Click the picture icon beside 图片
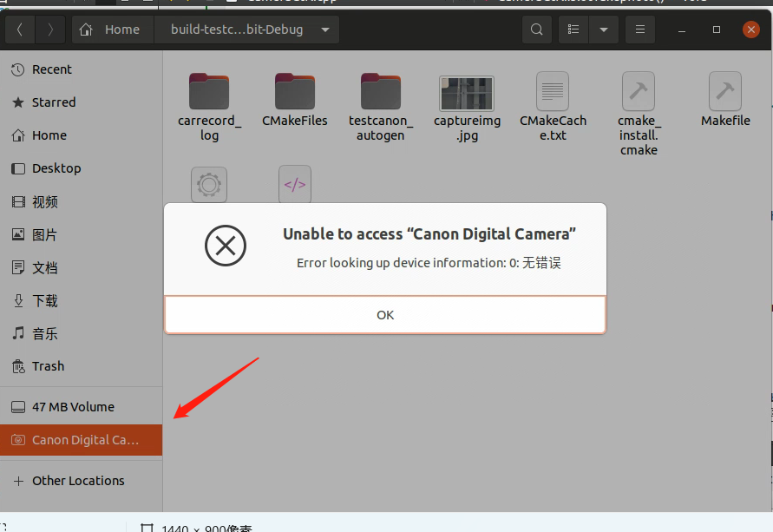Viewport: 773px width, 532px height. [18, 234]
